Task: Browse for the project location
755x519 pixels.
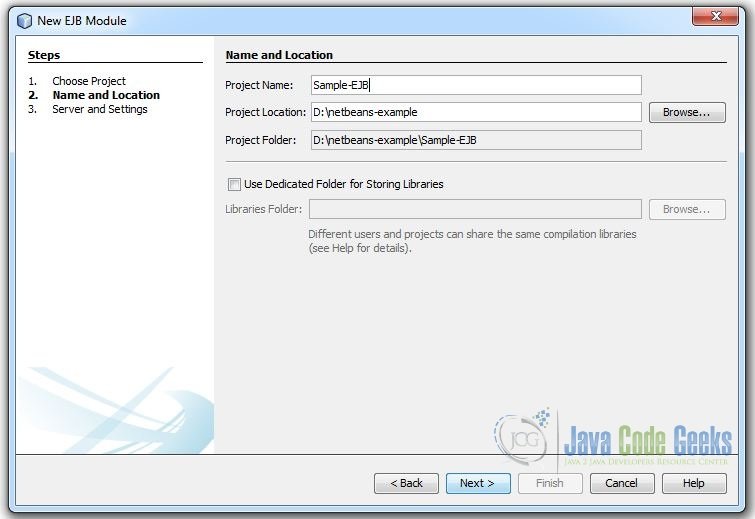Action: pyautogui.click(x=687, y=112)
